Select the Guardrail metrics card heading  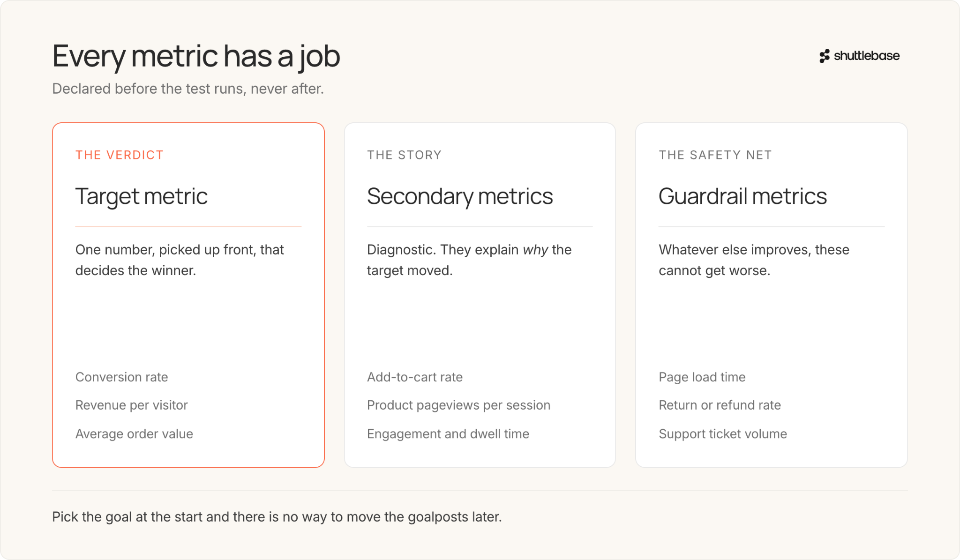coord(742,196)
